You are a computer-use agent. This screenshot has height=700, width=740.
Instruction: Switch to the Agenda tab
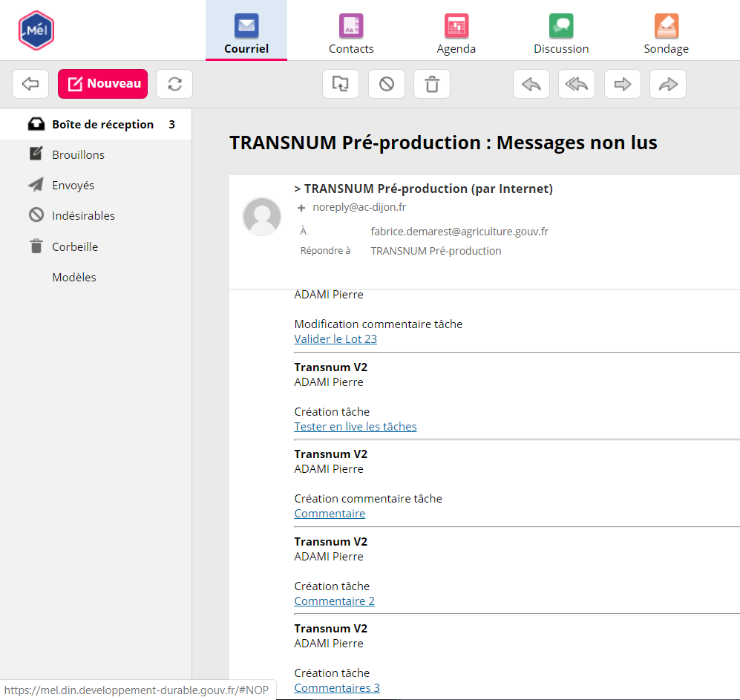click(x=456, y=35)
